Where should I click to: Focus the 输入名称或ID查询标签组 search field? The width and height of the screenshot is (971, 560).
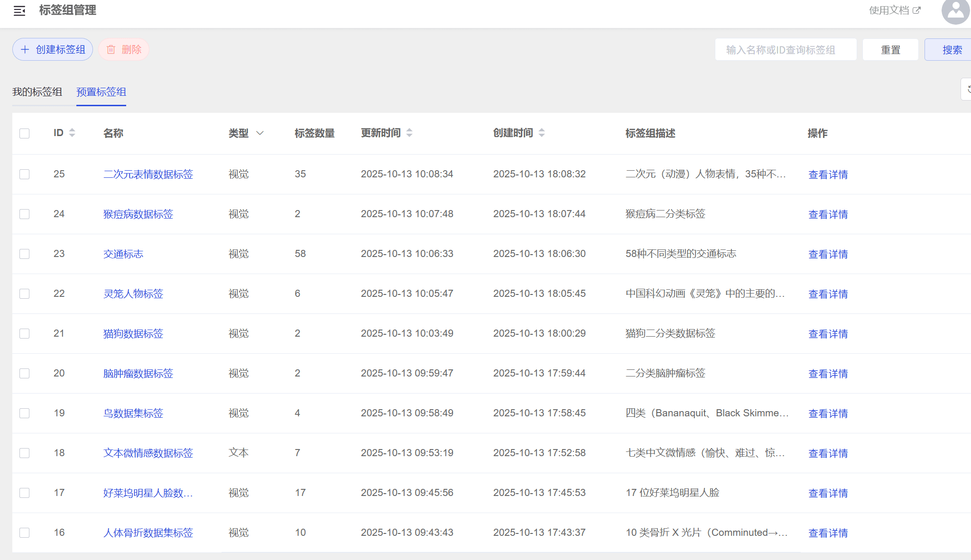click(x=785, y=50)
